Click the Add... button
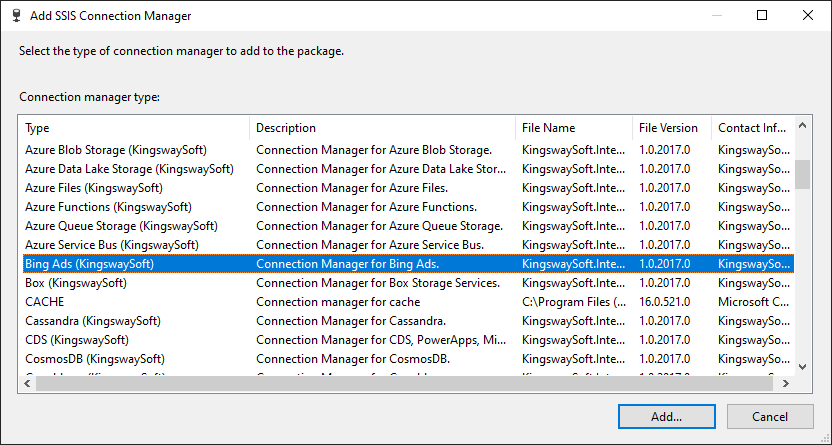832x445 pixels. pyautogui.click(x=666, y=416)
